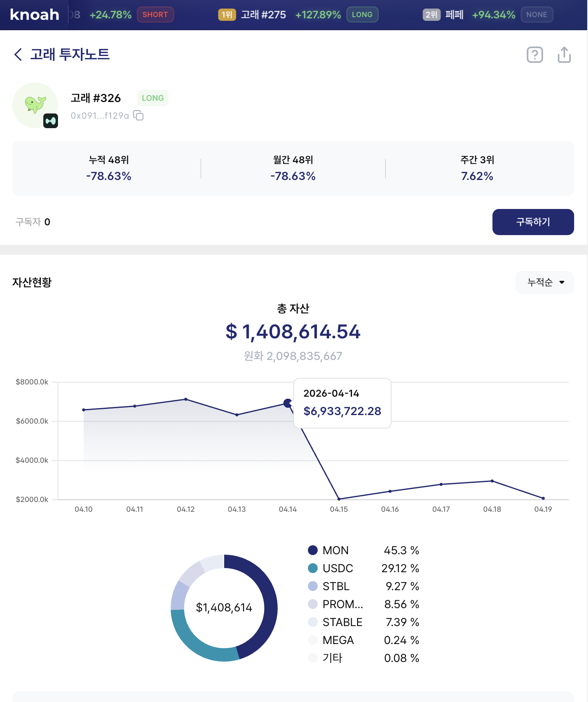Open the 누적순 sort dropdown

544,282
